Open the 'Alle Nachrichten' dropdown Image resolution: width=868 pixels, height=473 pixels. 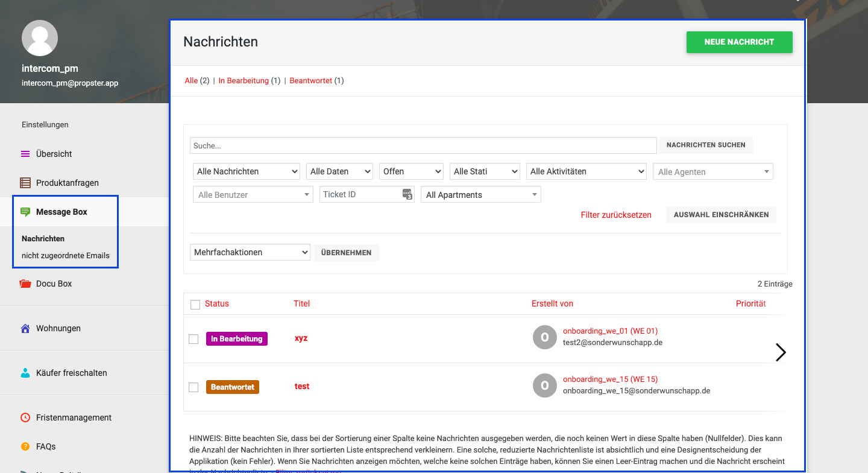click(x=247, y=171)
